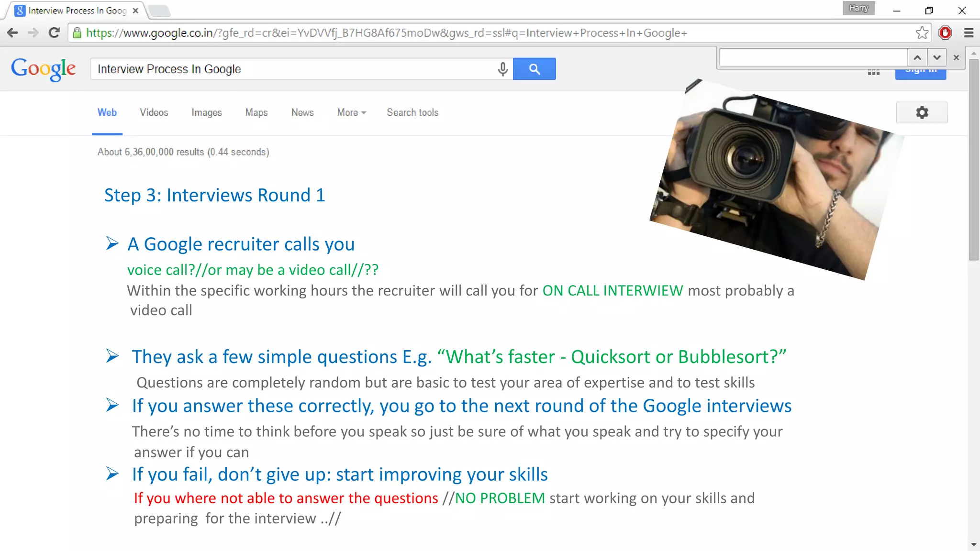Screen dimensions: 980x551
Task: Click the Harry profile button
Action: (859, 8)
